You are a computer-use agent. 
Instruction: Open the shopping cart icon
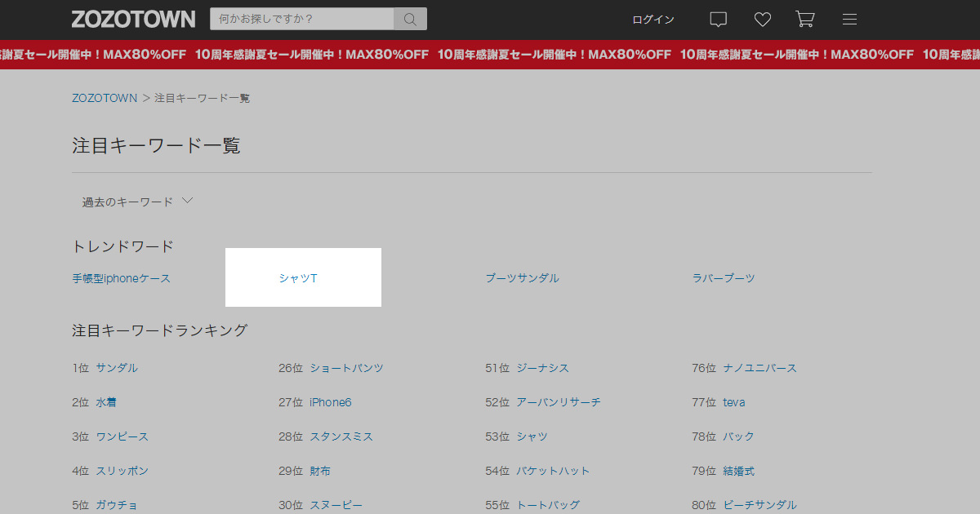805,20
